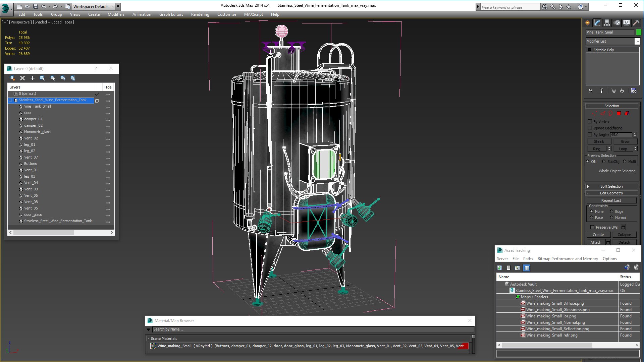The image size is (644, 362).
Task: Click the Redo arrow icon
Action: click(x=55, y=6)
